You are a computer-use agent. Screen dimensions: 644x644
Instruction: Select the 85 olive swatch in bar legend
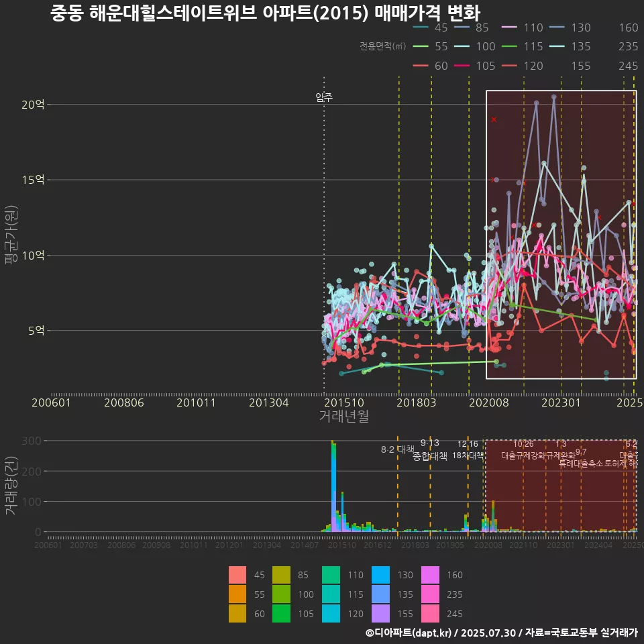coord(281,575)
